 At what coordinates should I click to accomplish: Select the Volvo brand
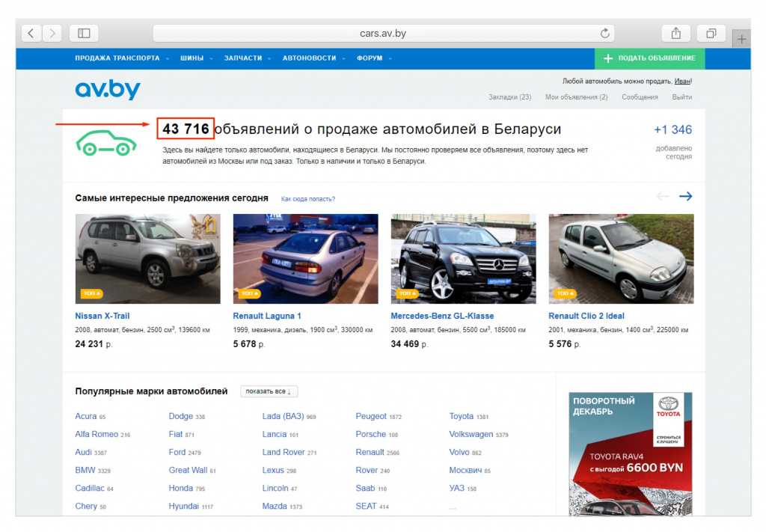pyautogui.click(x=459, y=453)
